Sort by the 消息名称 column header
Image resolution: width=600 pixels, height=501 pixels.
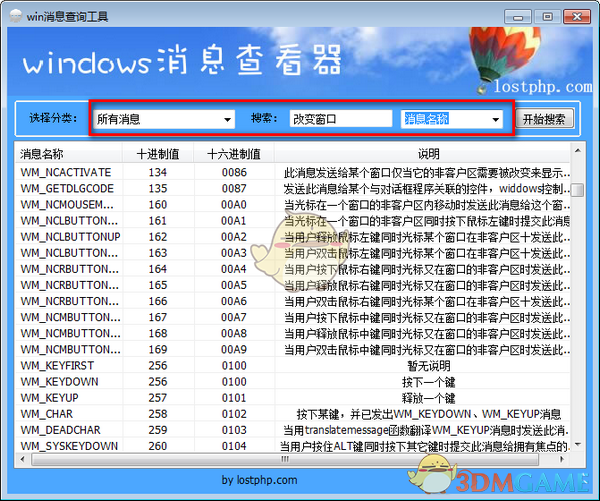tap(68, 154)
